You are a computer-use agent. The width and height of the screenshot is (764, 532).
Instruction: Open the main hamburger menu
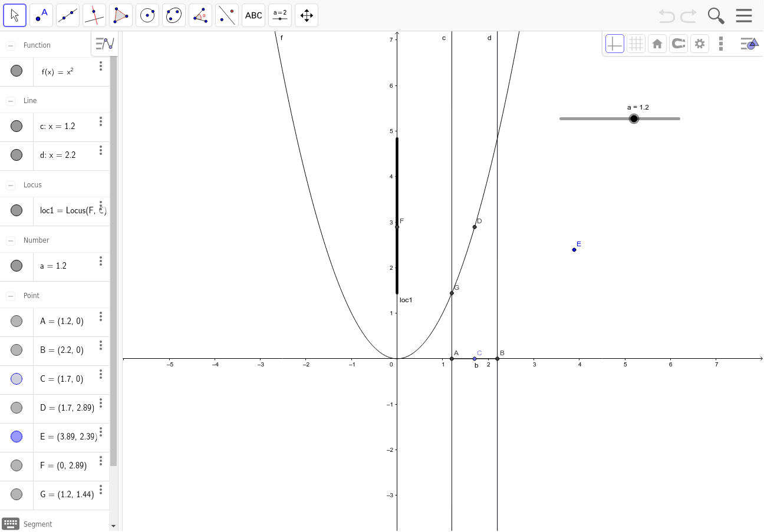pyautogui.click(x=744, y=15)
